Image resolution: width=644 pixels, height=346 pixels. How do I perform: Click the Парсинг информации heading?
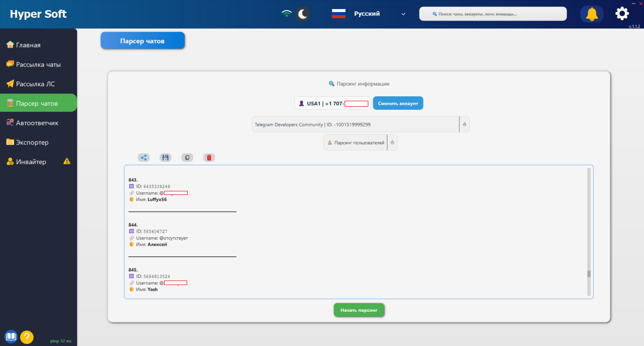(x=359, y=84)
